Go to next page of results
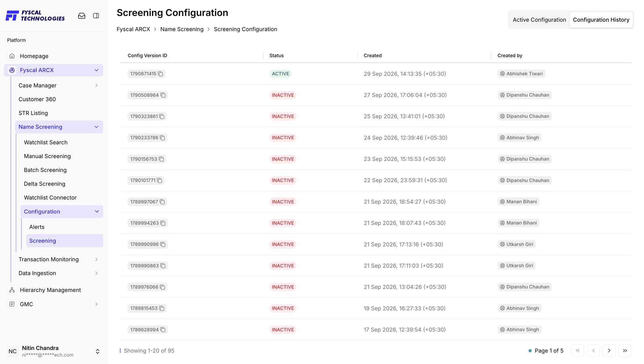 (609, 351)
